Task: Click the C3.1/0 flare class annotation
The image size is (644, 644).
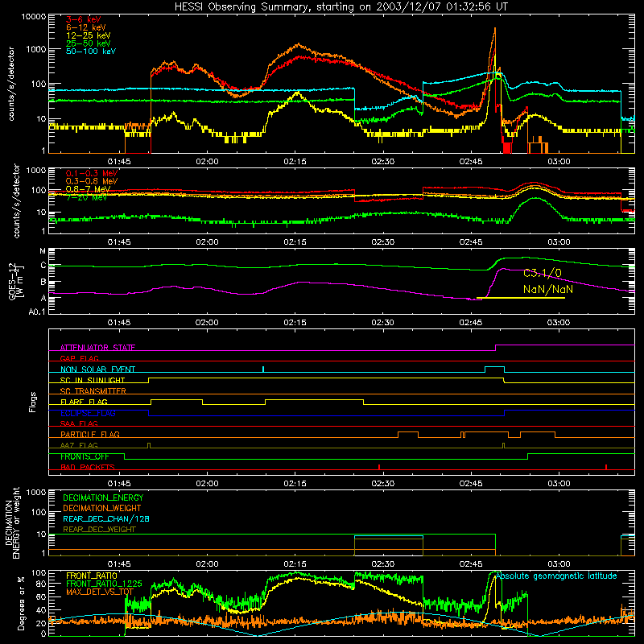Action: [x=542, y=273]
